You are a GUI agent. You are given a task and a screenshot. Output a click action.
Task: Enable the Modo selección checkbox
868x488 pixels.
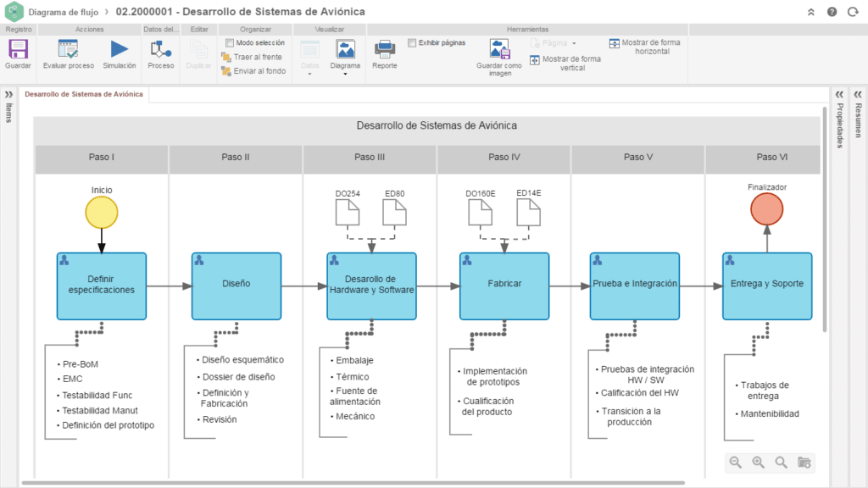click(x=230, y=42)
